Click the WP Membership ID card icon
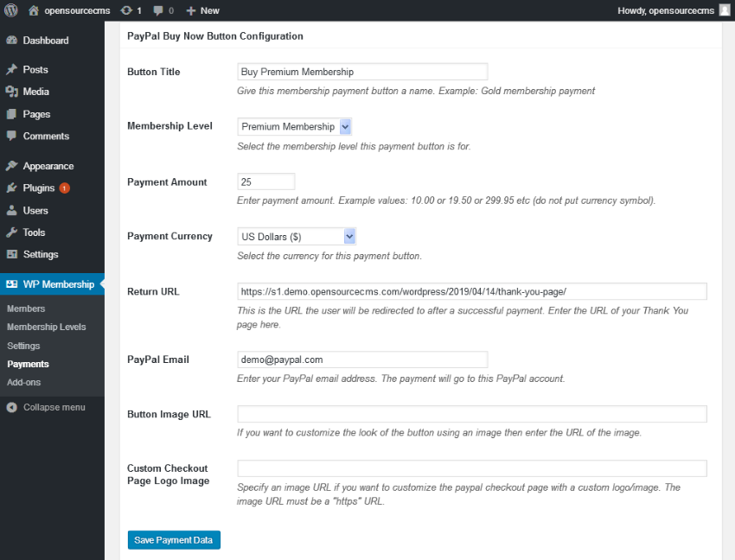 coord(12,284)
